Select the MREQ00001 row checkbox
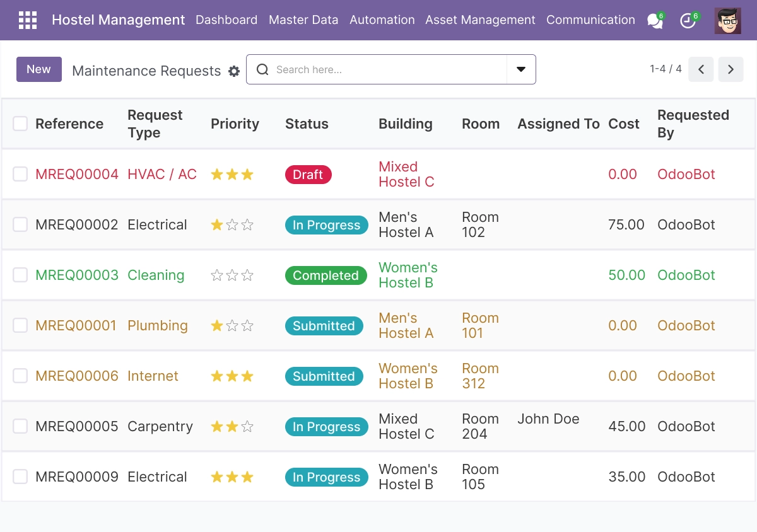The image size is (757, 532). point(20,325)
